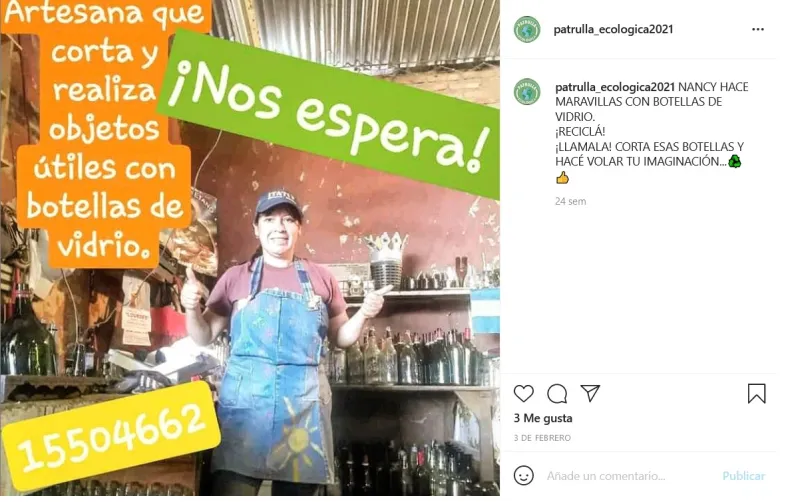Click the Publicar button
The width and height of the screenshot is (790, 502).
(x=743, y=476)
